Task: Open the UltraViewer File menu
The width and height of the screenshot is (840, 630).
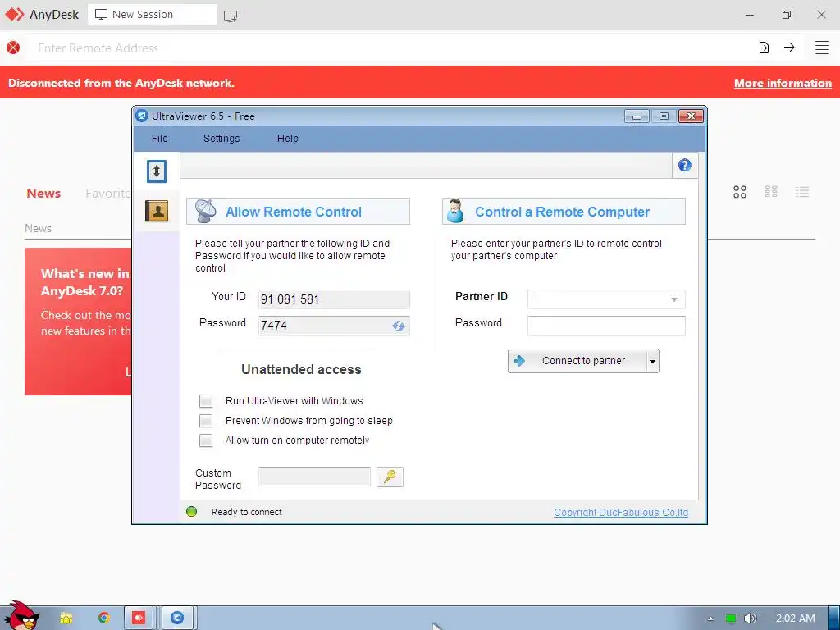Action: pos(160,138)
